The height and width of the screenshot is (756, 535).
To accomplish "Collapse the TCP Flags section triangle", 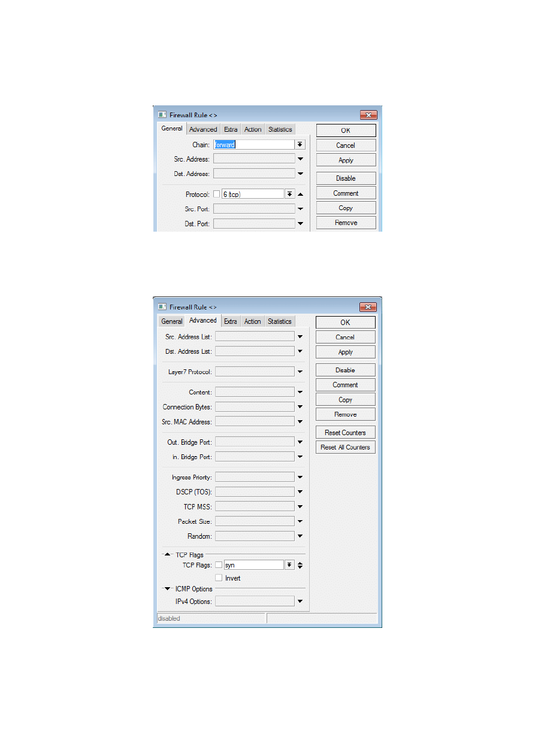I will pyautogui.click(x=168, y=555).
